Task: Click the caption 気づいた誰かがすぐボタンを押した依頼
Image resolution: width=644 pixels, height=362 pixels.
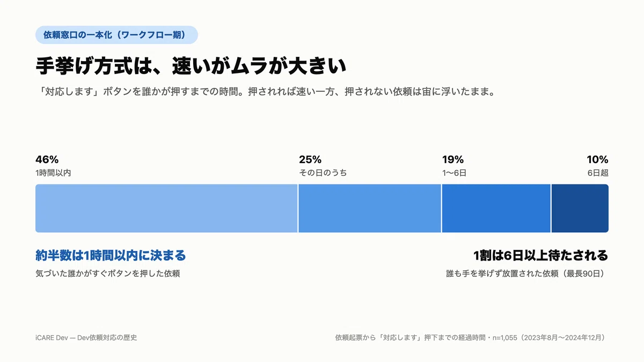Action: [107, 274]
